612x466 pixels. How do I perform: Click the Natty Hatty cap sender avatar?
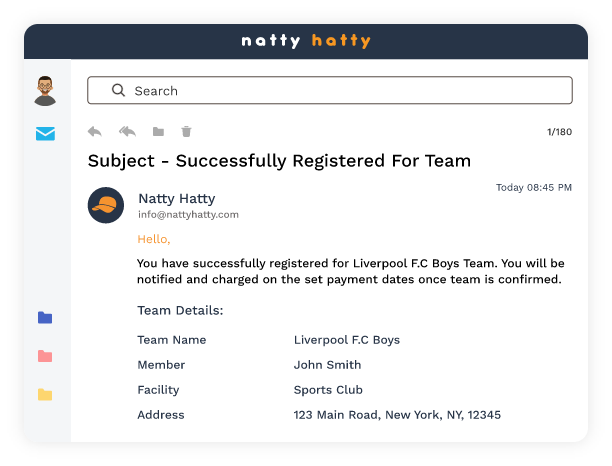click(106, 205)
